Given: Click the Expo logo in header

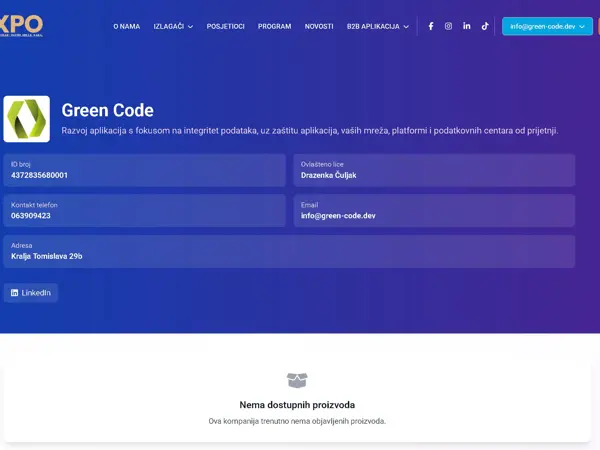Looking at the screenshot, I should [x=21, y=26].
